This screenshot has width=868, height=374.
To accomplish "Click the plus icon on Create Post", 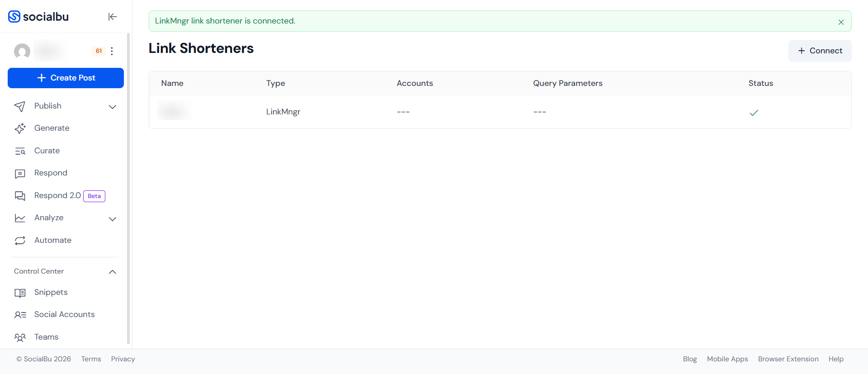I will 42,78.
